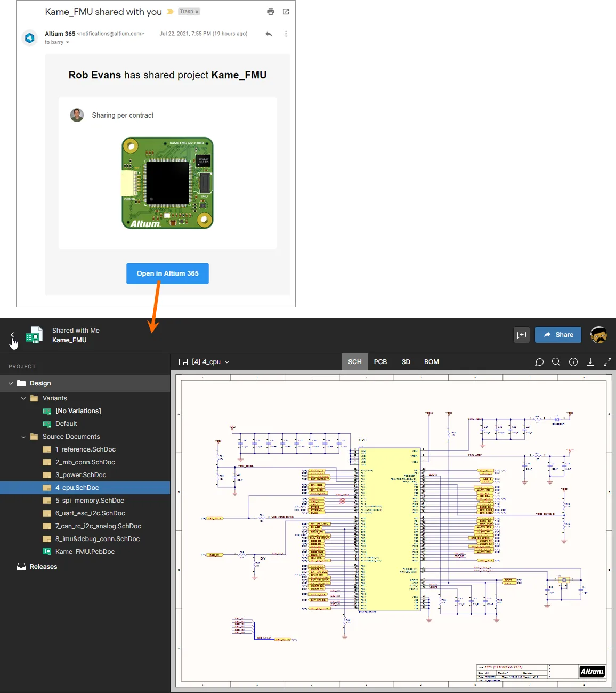The image size is (616, 693).
Task: Click the Share button
Action: tap(558, 335)
